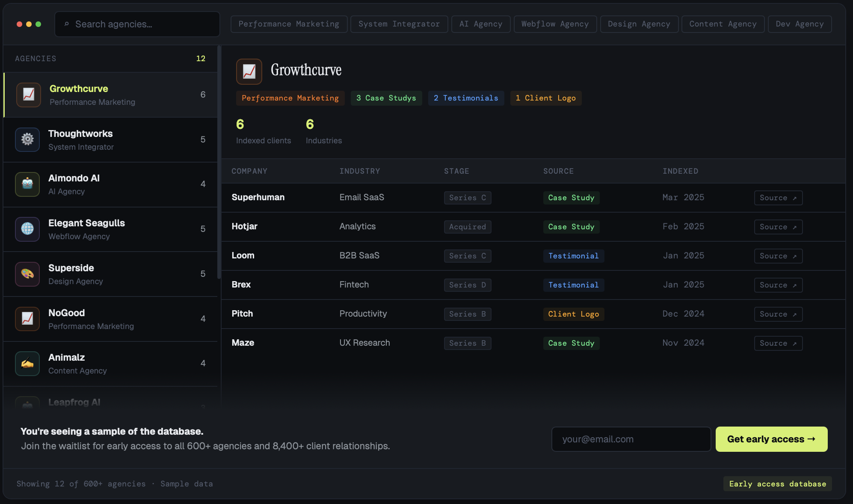Click Animalz writing hand icon
853x504 pixels.
pyautogui.click(x=27, y=364)
